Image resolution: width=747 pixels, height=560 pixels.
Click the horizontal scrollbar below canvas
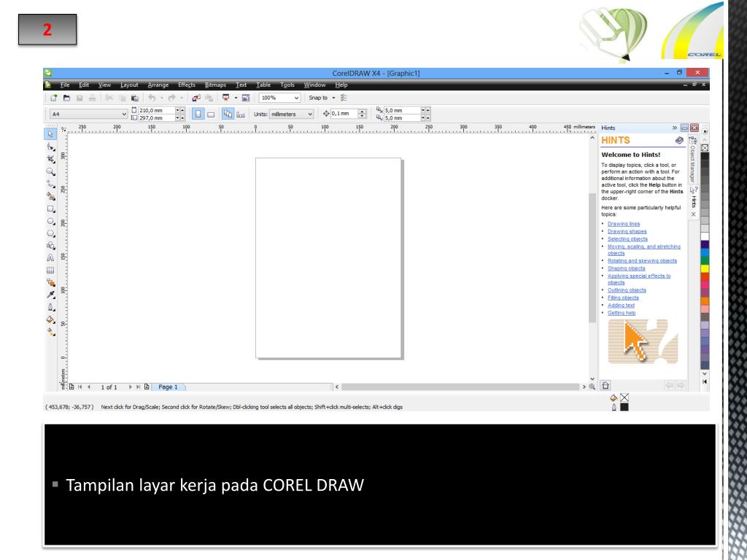pos(460,386)
